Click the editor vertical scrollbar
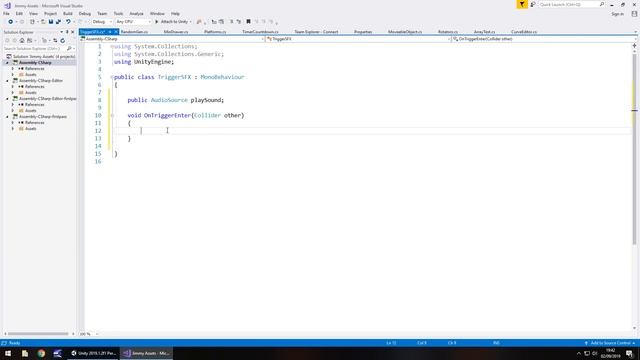The height and width of the screenshot is (360, 640). pyautogui.click(x=634, y=149)
